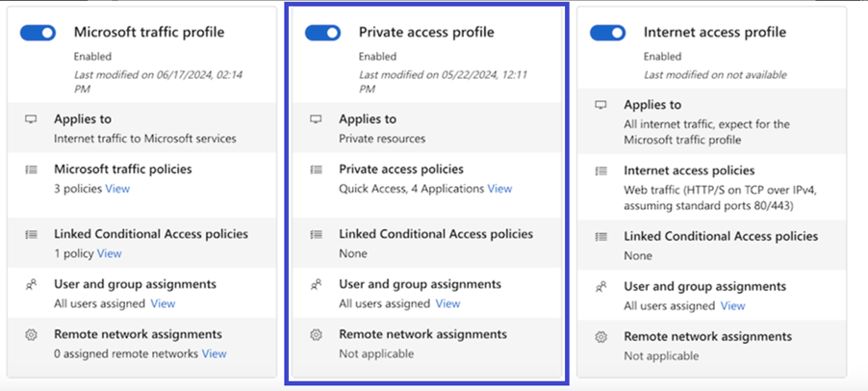View the 3 Microsoft traffic policies
Screen dimensions: 868x391
click(117, 189)
